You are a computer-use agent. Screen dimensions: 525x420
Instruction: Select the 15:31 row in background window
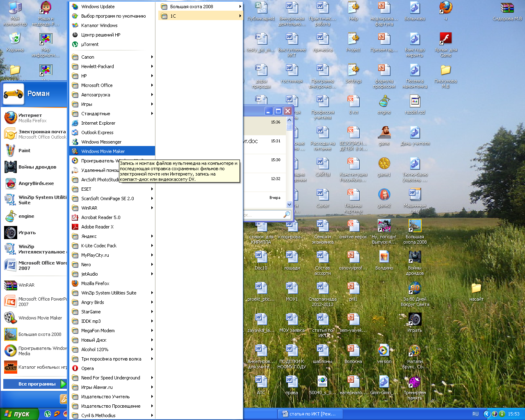click(264, 144)
